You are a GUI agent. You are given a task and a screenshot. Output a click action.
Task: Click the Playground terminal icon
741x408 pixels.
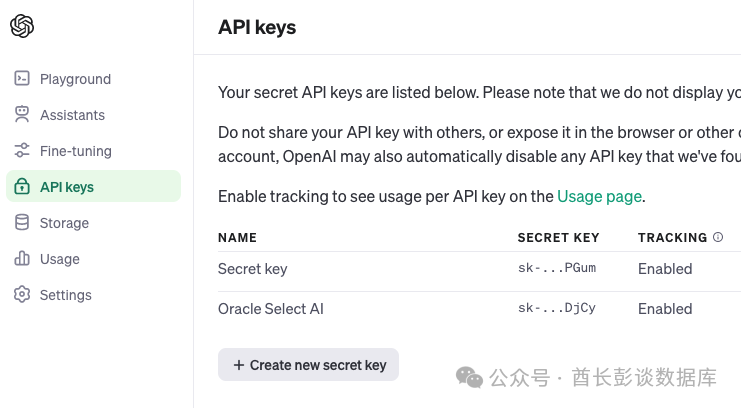pyautogui.click(x=22, y=79)
